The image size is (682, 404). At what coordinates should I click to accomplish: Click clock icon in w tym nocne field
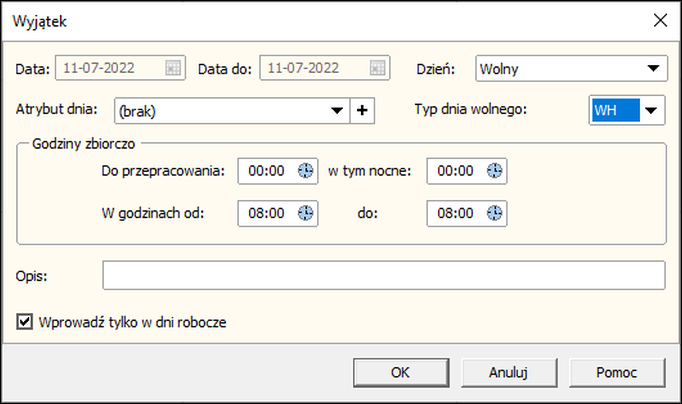pyautogui.click(x=494, y=171)
